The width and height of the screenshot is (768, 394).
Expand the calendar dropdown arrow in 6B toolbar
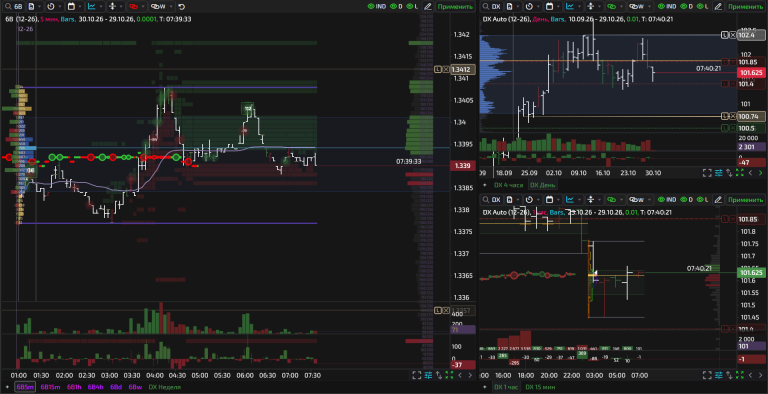pos(80,7)
